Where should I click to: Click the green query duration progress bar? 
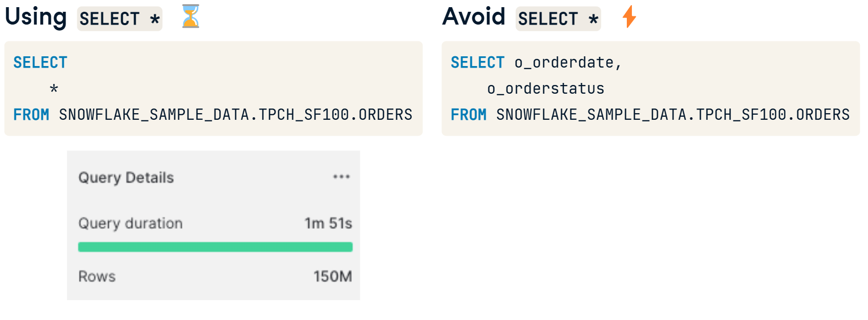point(215,247)
